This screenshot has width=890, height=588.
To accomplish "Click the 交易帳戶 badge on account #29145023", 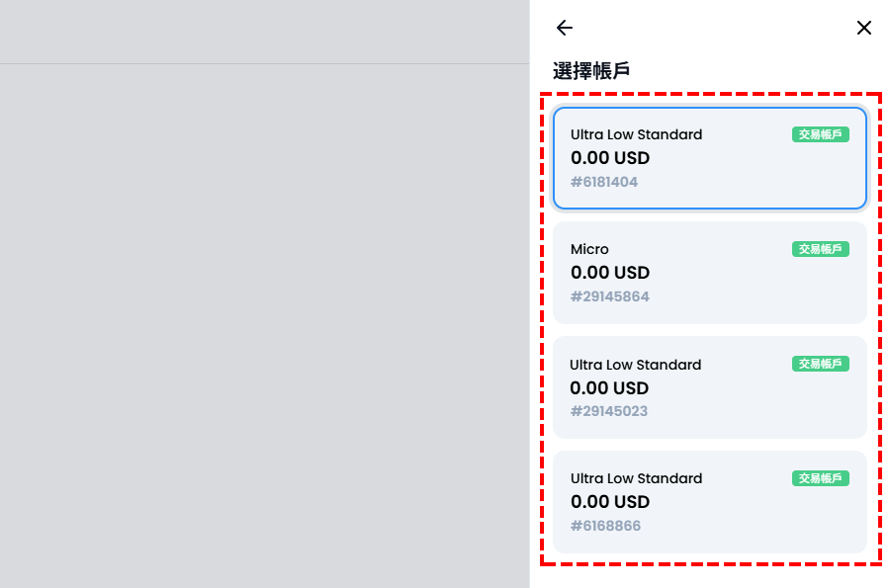I will [x=820, y=364].
